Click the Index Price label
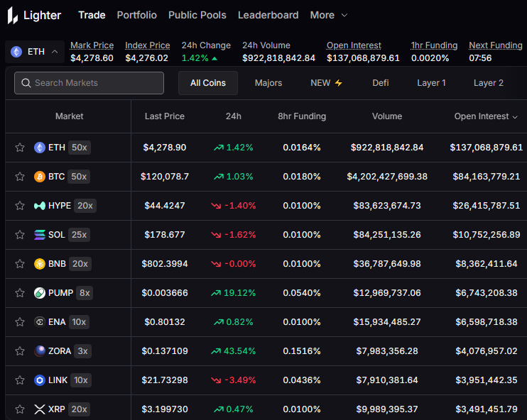Screen dimensions: 527x420 [x=148, y=45]
